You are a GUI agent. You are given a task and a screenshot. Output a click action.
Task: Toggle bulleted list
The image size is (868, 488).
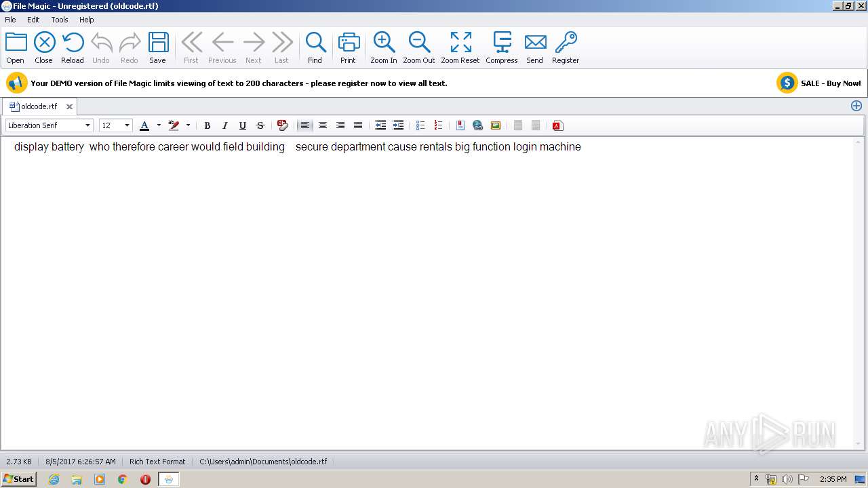pos(420,125)
